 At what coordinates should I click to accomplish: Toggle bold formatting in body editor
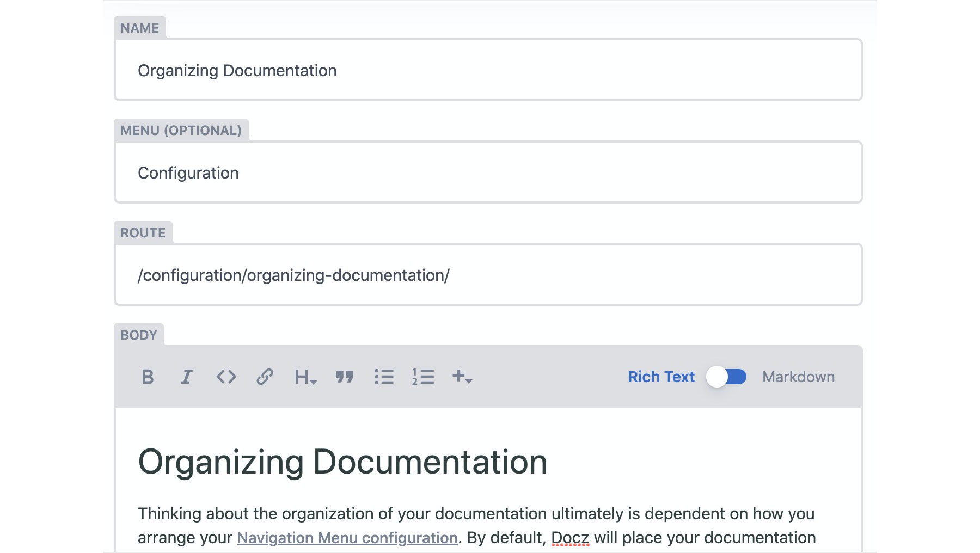point(148,377)
